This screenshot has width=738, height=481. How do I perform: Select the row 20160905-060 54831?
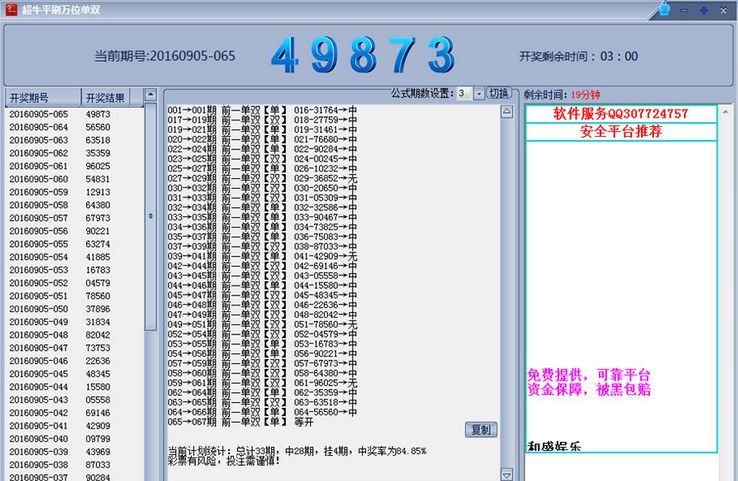tap(74, 179)
